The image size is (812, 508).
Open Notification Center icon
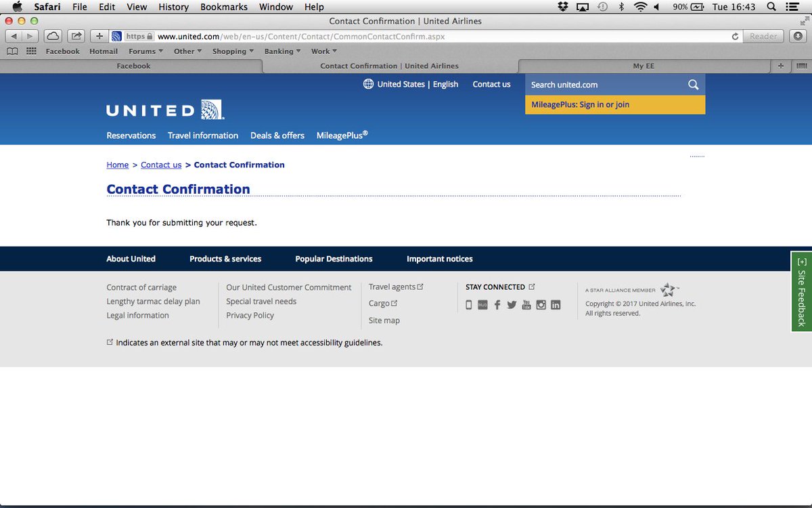pos(792,7)
